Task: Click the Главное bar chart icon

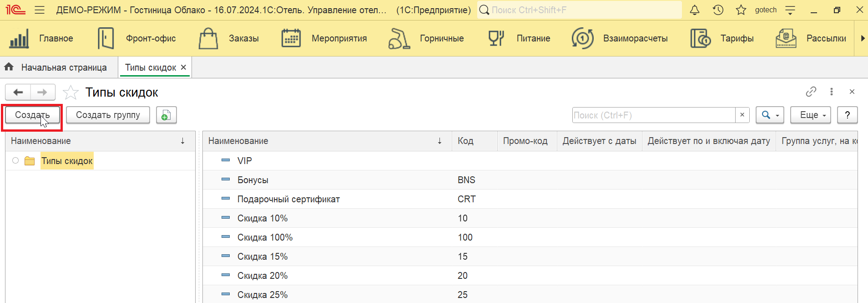Action: point(19,38)
